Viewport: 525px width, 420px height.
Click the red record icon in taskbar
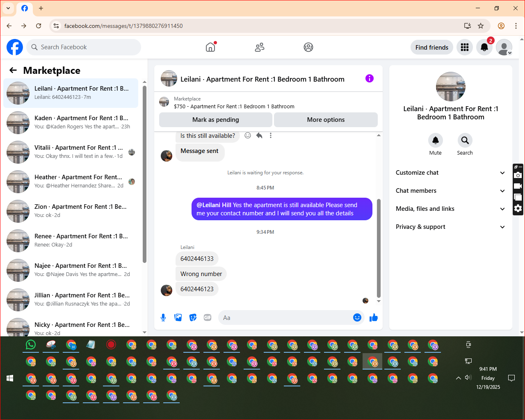[111, 345]
